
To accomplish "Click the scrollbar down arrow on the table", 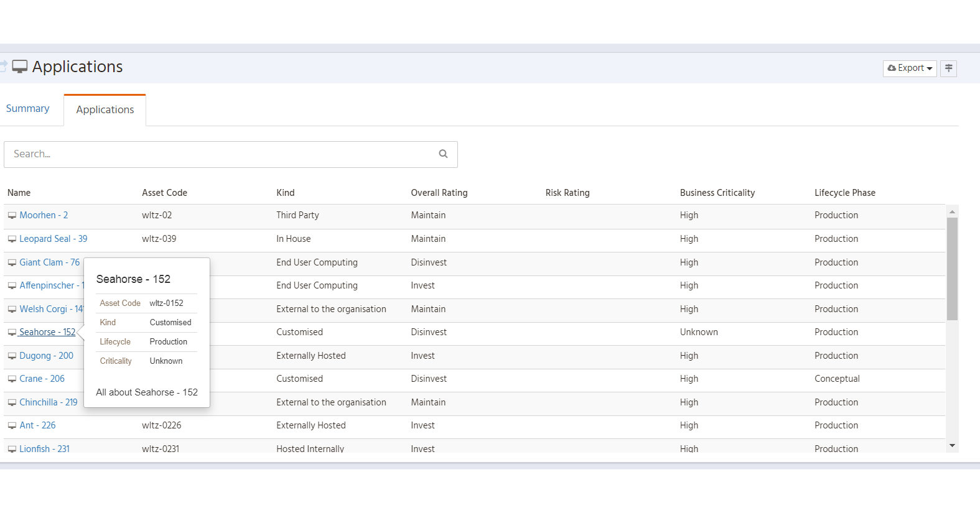I will (952, 446).
